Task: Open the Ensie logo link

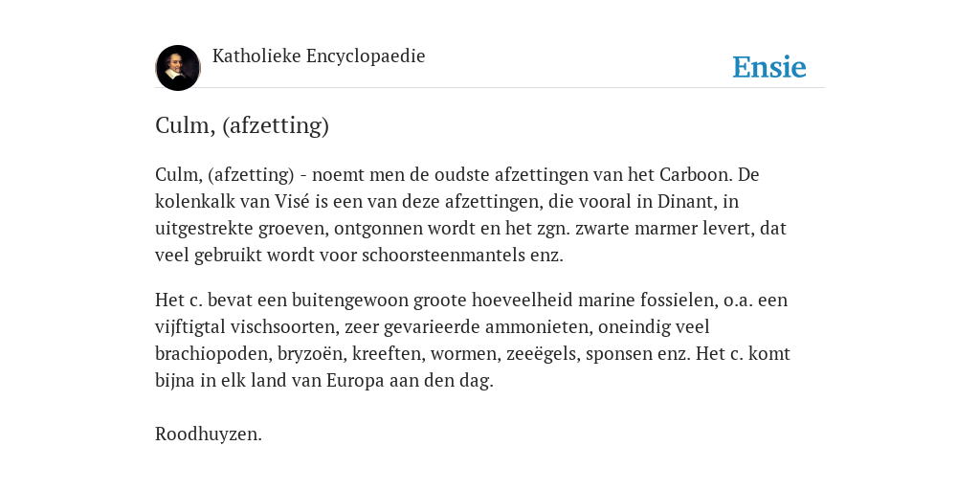Action: [x=768, y=67]
